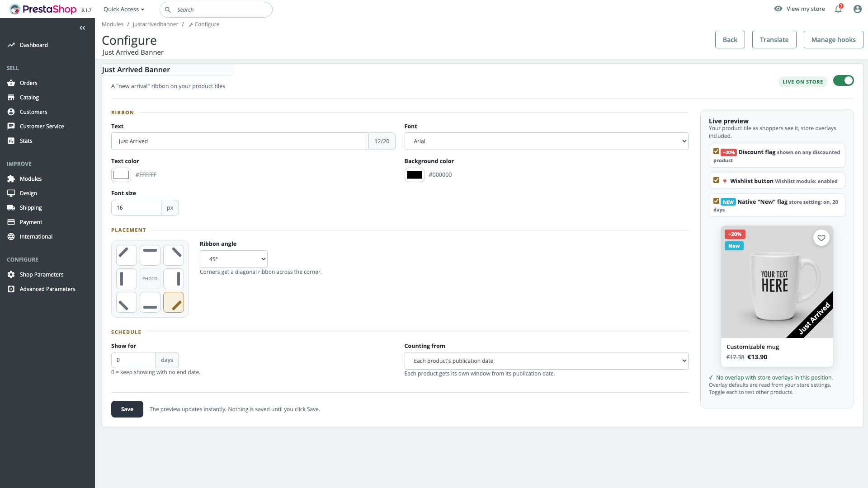Click the Manage hooks button

pos(833,40)
